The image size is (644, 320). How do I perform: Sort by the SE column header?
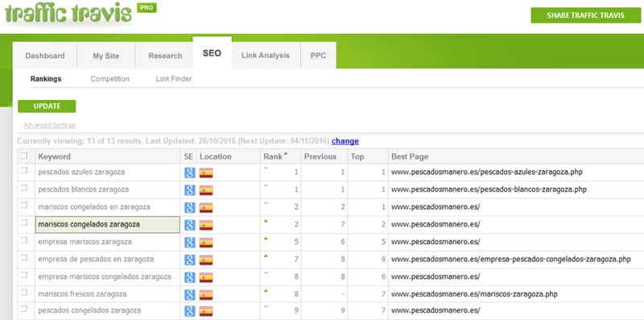coord(188,156)
